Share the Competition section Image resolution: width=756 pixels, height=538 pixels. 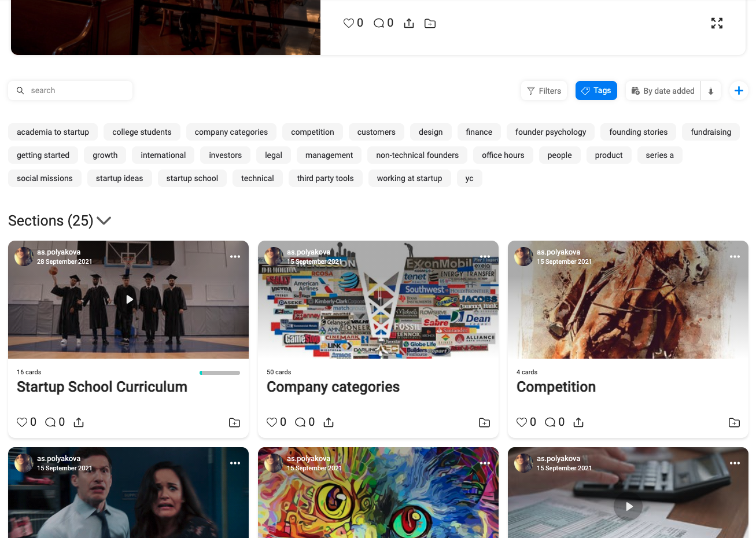click(x=578, y=422)
